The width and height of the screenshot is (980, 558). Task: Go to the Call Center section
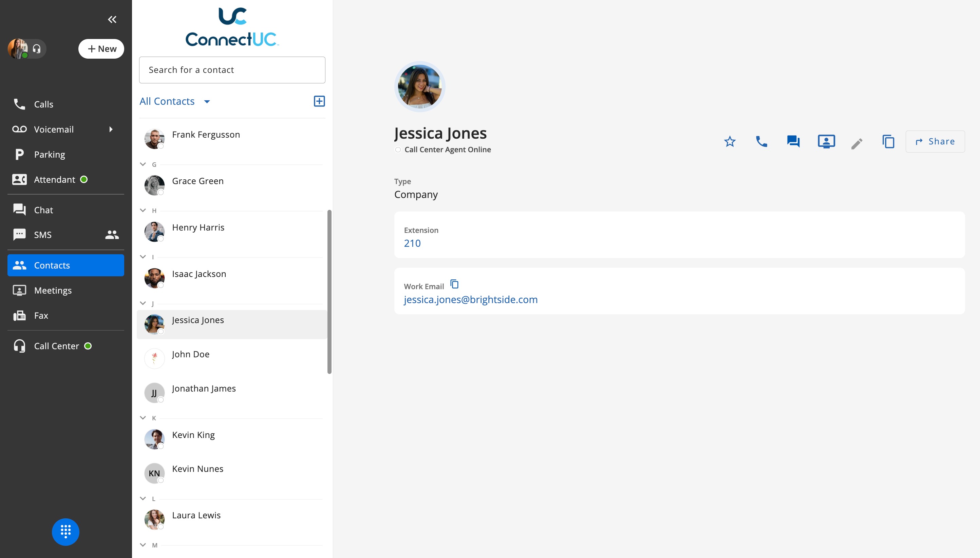(x=56, y=346)
